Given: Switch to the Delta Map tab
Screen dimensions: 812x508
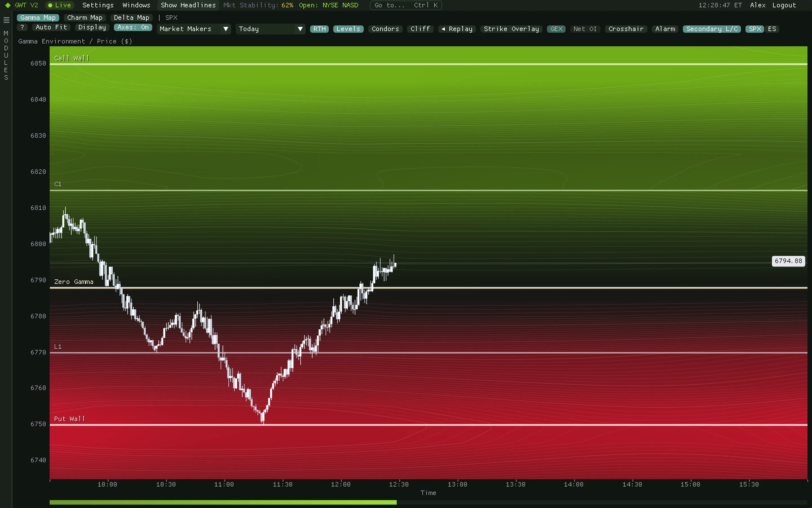Looking at the screenshot, I should [132, 18].
